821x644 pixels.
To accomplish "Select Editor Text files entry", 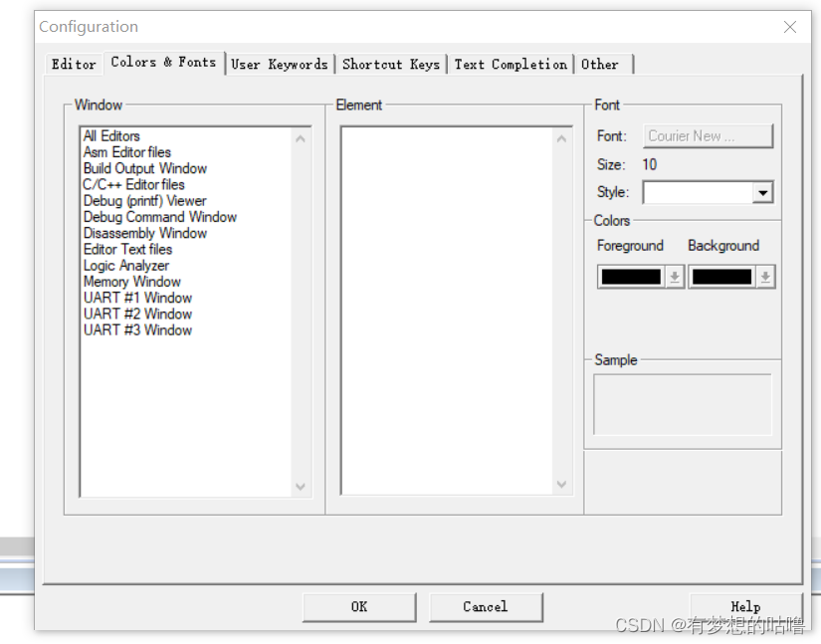I will (127, 250).
